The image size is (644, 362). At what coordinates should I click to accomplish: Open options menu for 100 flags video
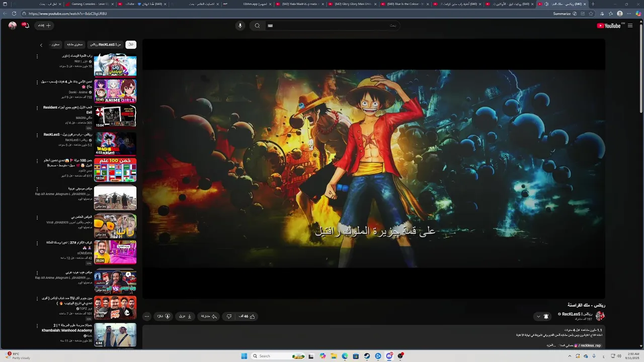[37, 161]
